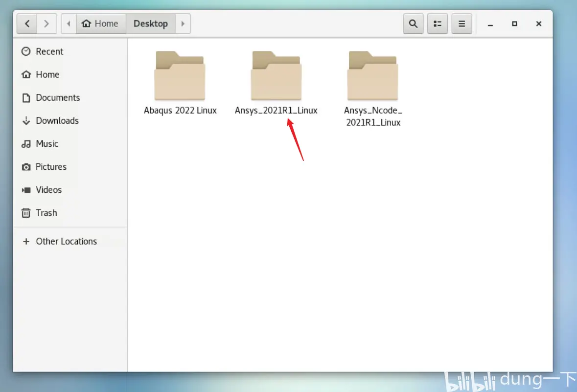The image size is (577, 392).
Task: Click the document icon beside Documents
Action: [x=26, y=97]
